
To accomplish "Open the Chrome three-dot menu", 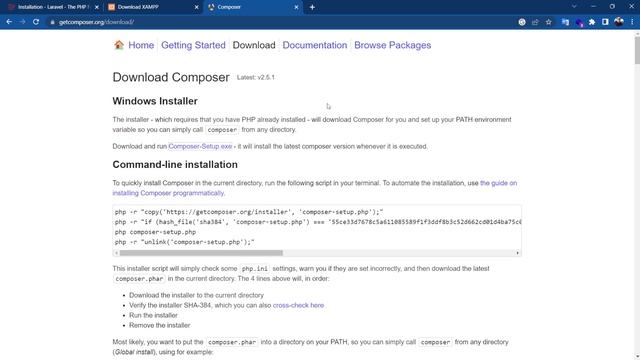I will pos(632,22).
